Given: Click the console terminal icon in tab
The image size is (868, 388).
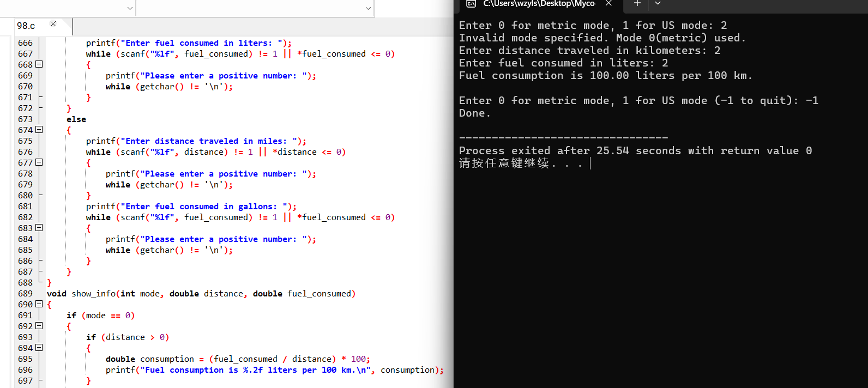Looking at the screenshot, I should coord(471,4).
